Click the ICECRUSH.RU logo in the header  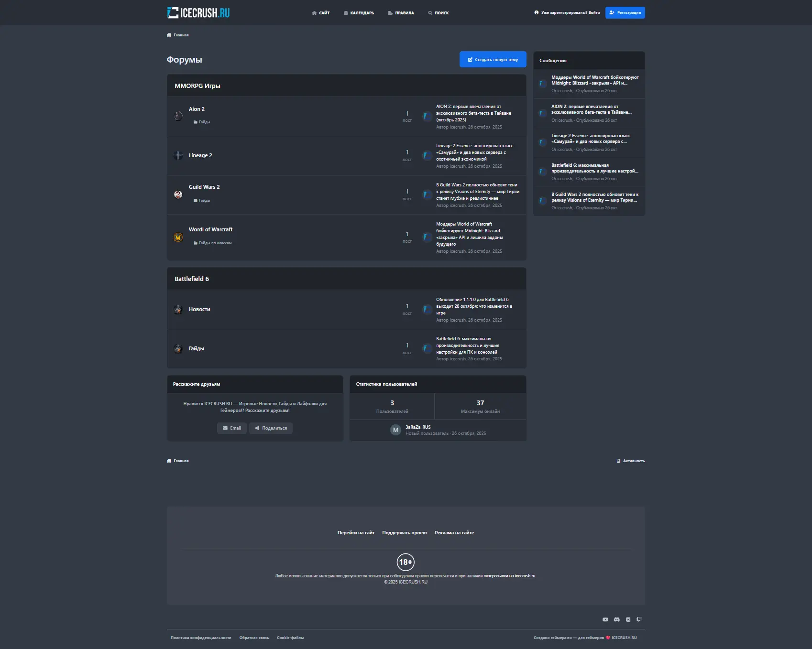click(x=198, y=13)
